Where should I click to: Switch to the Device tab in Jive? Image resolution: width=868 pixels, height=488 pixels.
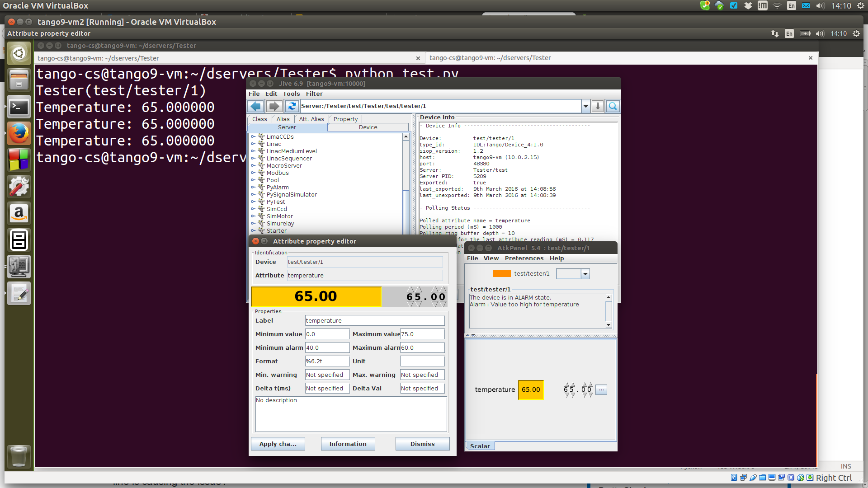368,127
